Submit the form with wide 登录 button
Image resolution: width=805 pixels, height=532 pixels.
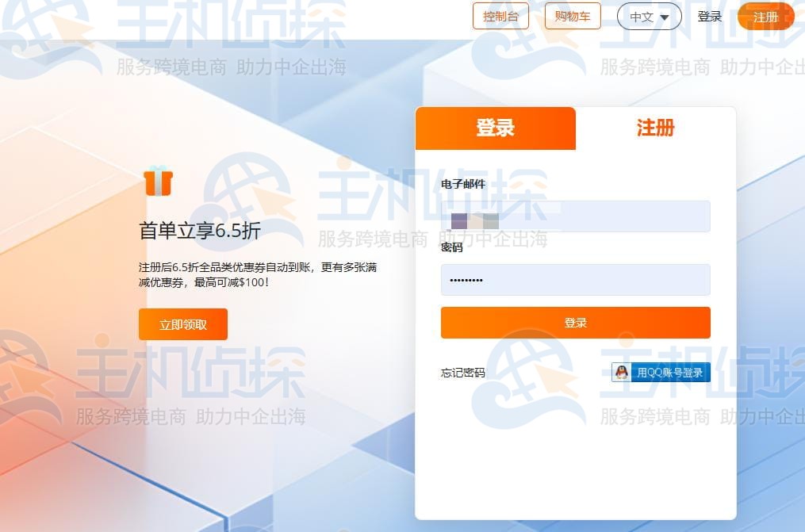pos(575,323)
